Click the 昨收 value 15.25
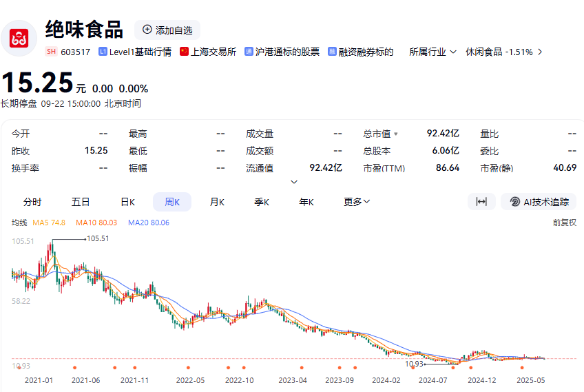Image resolution: width=584 pixels, height=392 pixels. tap(96, 151)
